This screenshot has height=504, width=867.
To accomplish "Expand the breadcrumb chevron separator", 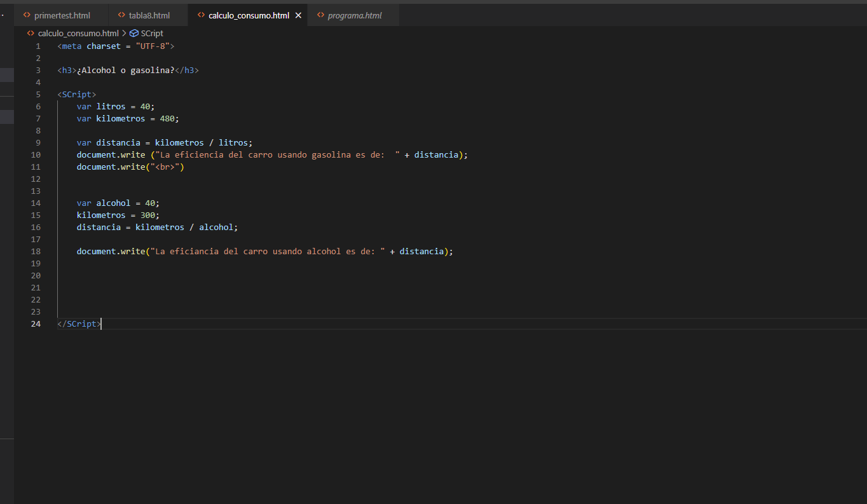I will (124, 33).
